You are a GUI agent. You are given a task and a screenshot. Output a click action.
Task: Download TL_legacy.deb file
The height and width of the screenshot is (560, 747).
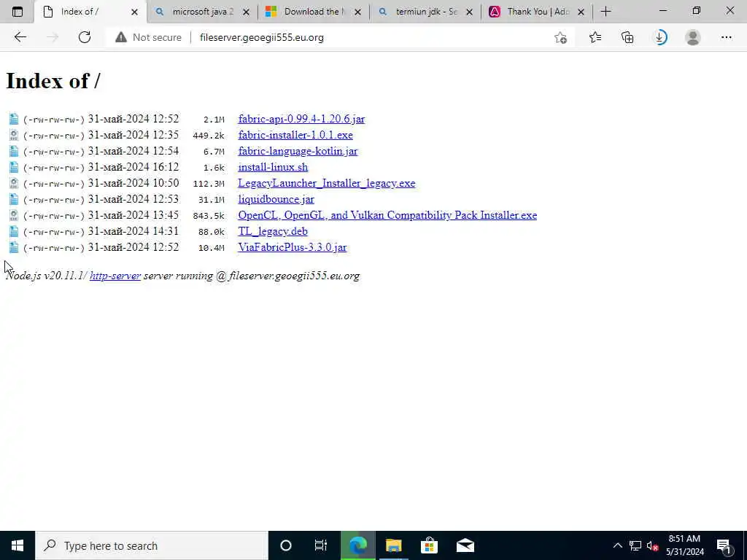[x=273, y=231]
